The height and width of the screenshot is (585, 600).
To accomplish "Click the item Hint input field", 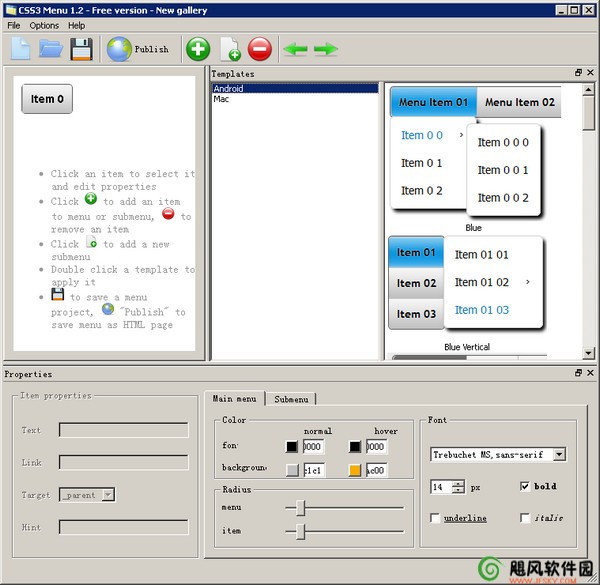I will click(124, 527).
